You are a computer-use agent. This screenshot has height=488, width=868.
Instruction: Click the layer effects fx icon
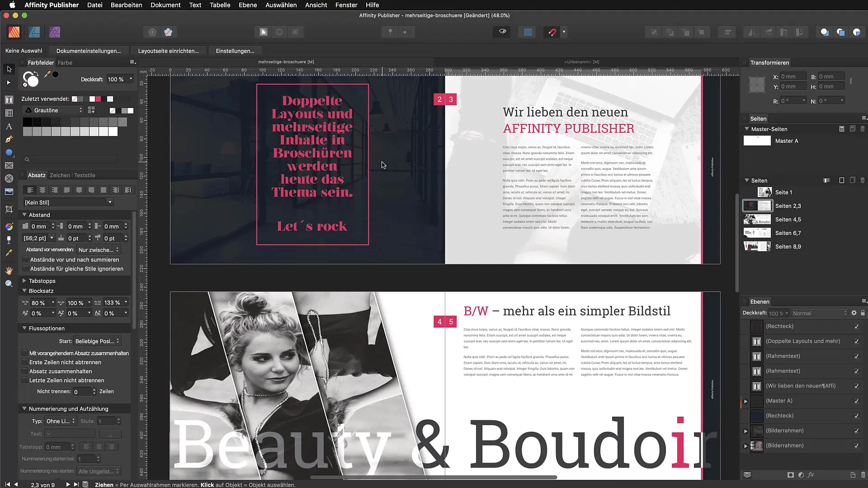pos(811,475)
